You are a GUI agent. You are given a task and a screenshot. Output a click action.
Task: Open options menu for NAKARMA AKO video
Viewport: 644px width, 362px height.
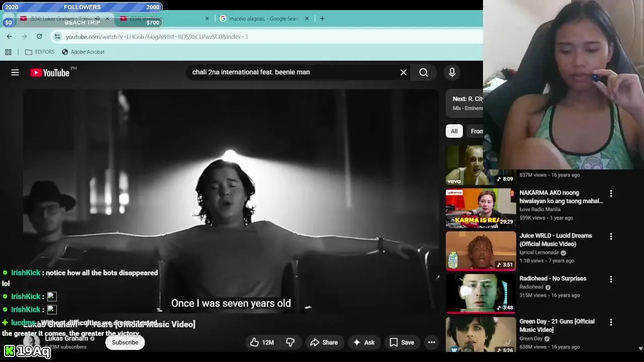(x=611, y=194)
